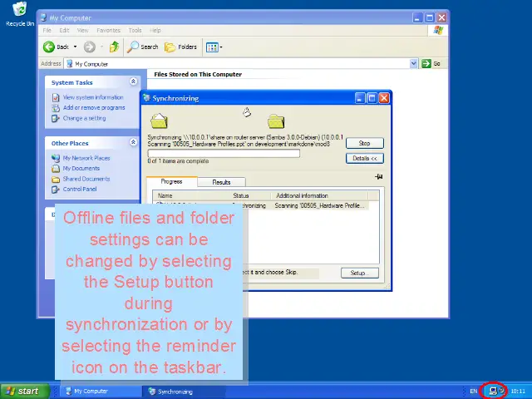This screenshot has width=532, height=399.
Task: Close the Synchronizing dialog
Action: pos(384,98)
